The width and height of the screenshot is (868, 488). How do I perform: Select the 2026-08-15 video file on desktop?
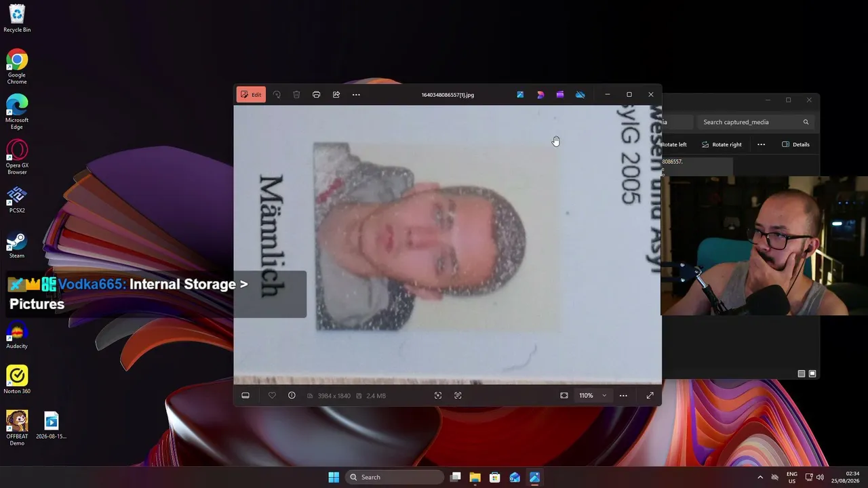pos(52,426)
